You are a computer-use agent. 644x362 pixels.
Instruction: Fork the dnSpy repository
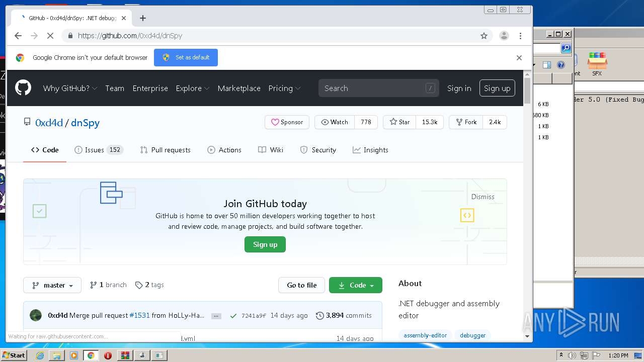click(466, 122)
